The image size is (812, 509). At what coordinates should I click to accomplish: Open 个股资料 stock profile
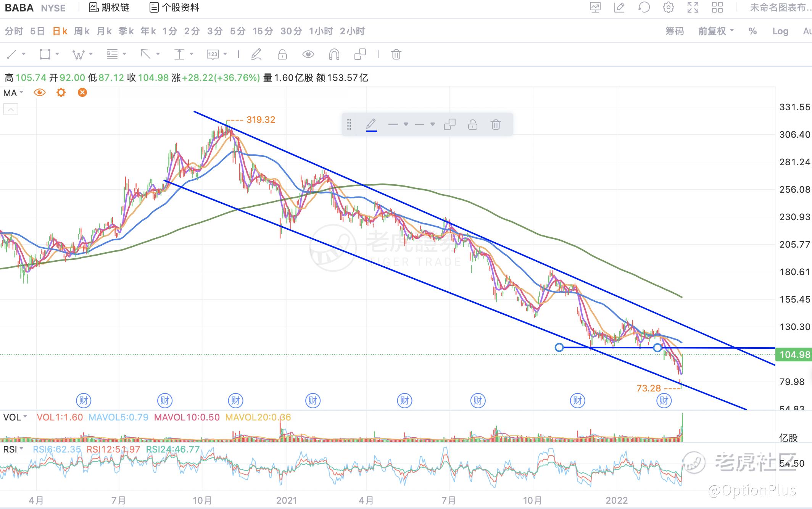pos(174,8)
